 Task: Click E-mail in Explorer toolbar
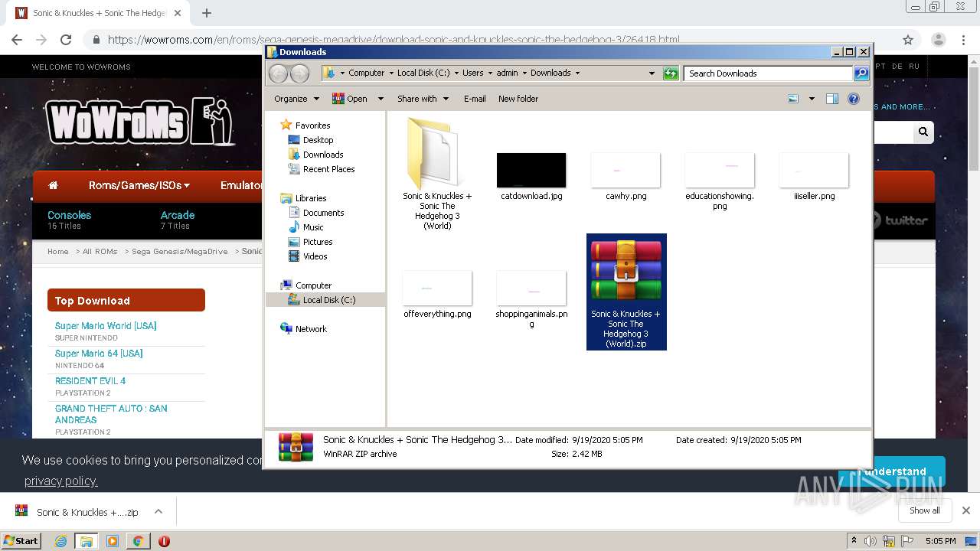(x=475, y=99)
